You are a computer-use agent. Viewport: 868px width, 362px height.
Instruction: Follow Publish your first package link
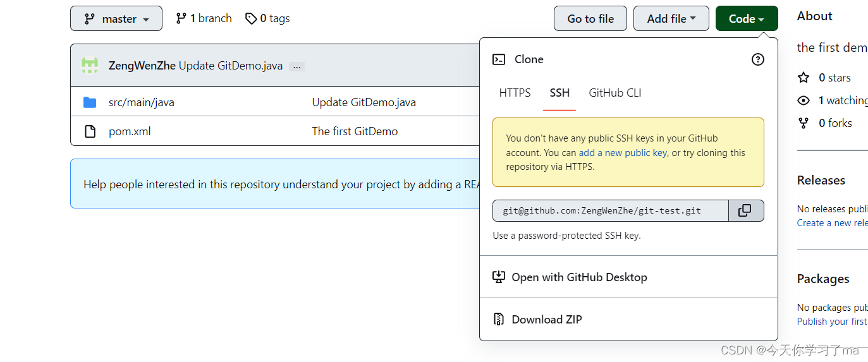tap(832, 322)
